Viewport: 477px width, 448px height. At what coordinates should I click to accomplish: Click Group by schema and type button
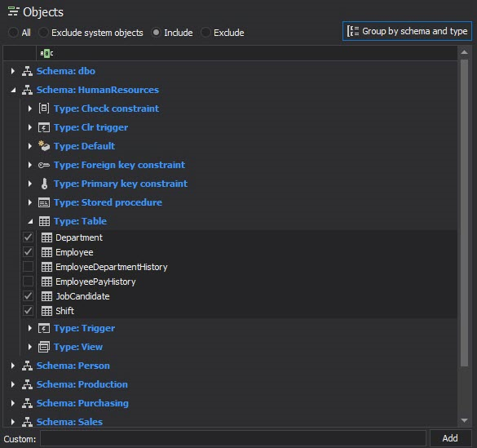(407, 31)
